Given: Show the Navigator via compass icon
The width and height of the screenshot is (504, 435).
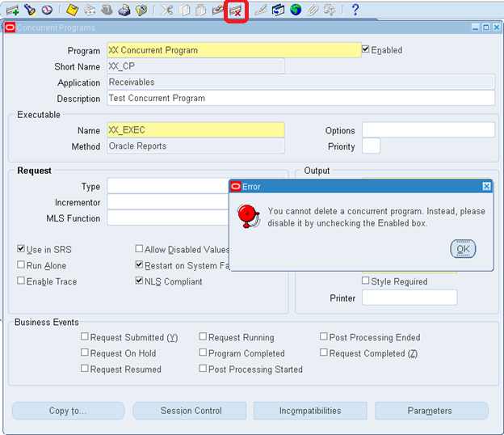Looking at the screenshot, I should 47,10.
